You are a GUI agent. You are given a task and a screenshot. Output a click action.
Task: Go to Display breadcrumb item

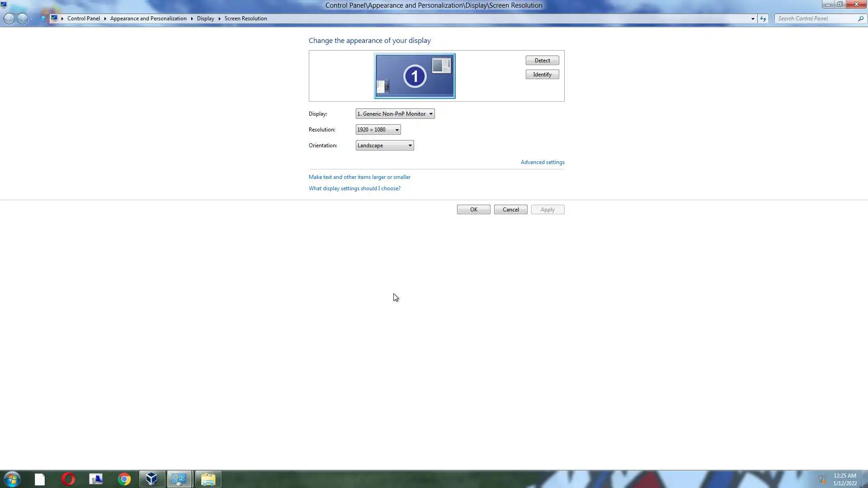pos(205,19)
